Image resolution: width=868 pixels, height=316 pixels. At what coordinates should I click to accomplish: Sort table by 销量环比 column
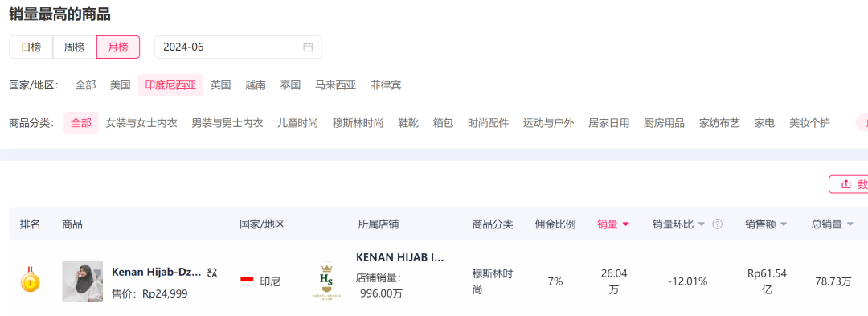pyautogui.click(x=679, y=224)
